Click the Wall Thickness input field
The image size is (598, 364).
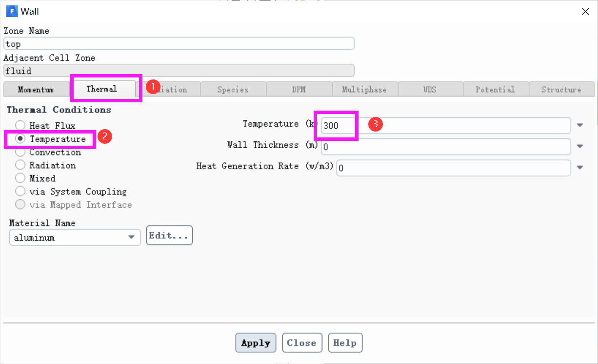[x=445, y=146]
